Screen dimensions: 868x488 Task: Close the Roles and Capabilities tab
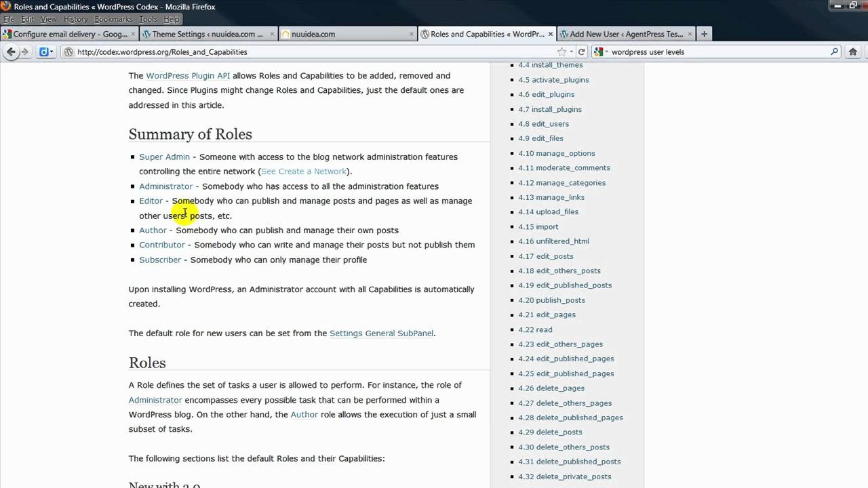[551, 34]
